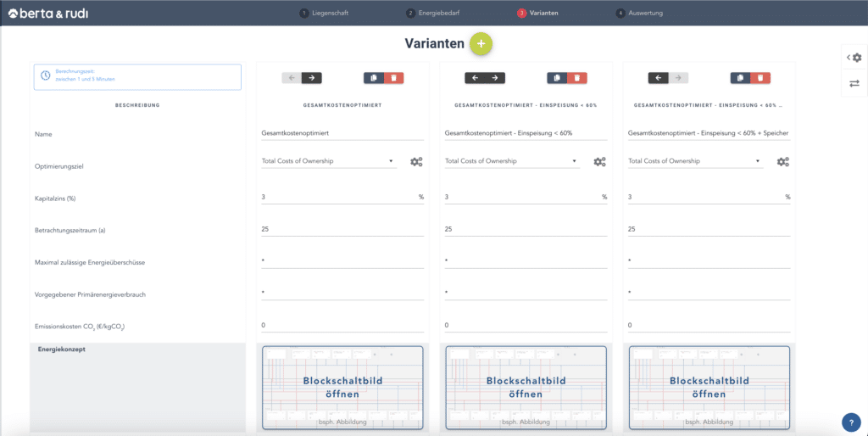Duplicate the first variant using copy icon
Image resolution: width=868 pixels, height=436 pixels.
[x=374, y=77]
